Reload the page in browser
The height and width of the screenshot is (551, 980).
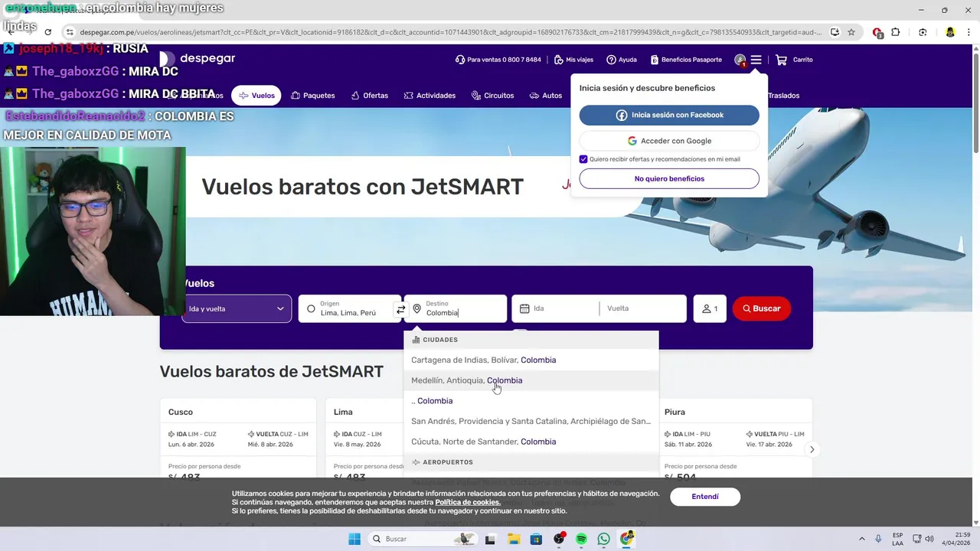click(x=47, y=32)
